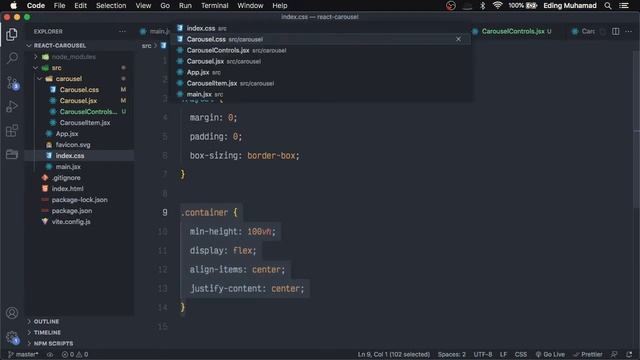Select App.jsx in the open editors list
This screenshot has width=640, height=360.
pyautogui.click(x=320, y=72)
